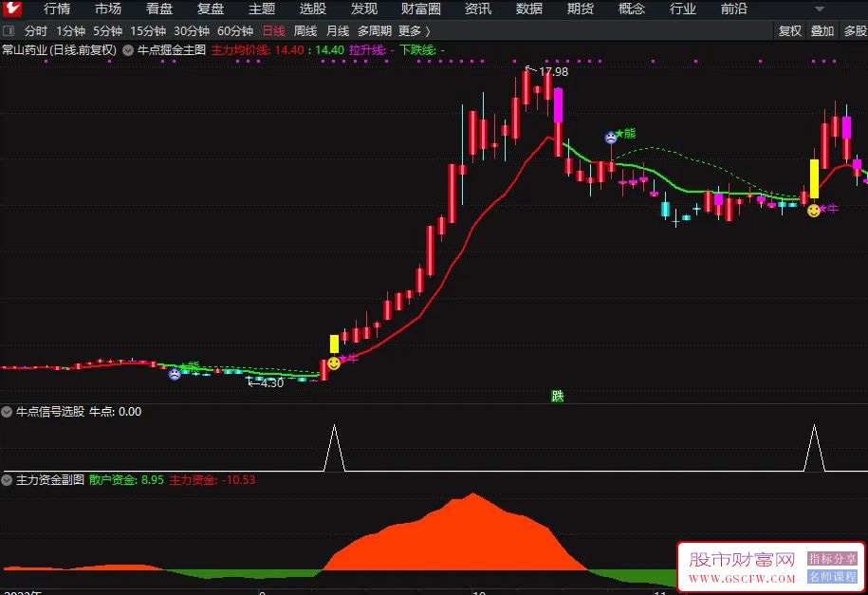Click the 拉升线 legend label
Screen dimensions: 868x595
point(367,50)
